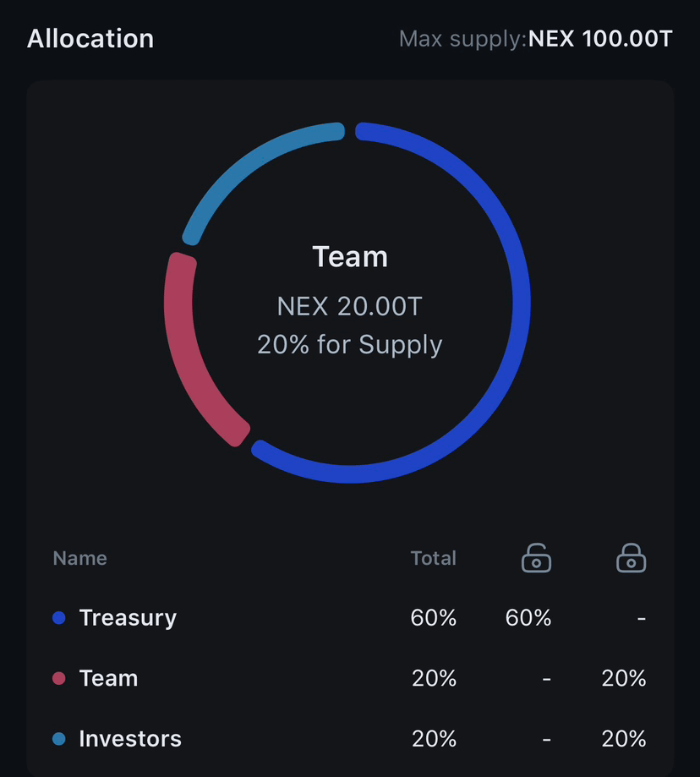Click the blue Treasury legend dot
Image resolution: width=700 pixels, height=777 pixels.
pyautogui.click(x=59, y=618)
